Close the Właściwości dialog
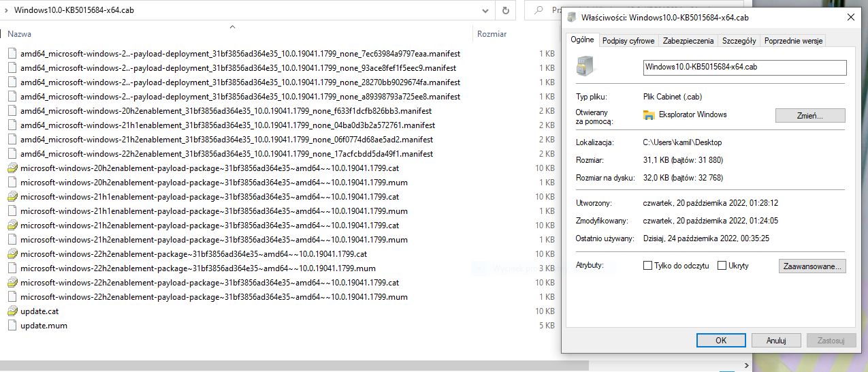 point(850,18)
